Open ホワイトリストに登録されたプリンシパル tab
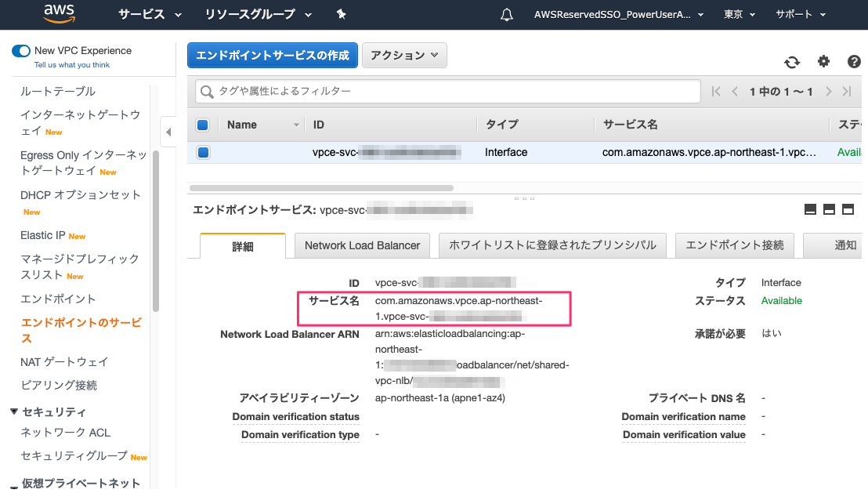The height and width of the screenshot is (493, 868). [552, 245]
